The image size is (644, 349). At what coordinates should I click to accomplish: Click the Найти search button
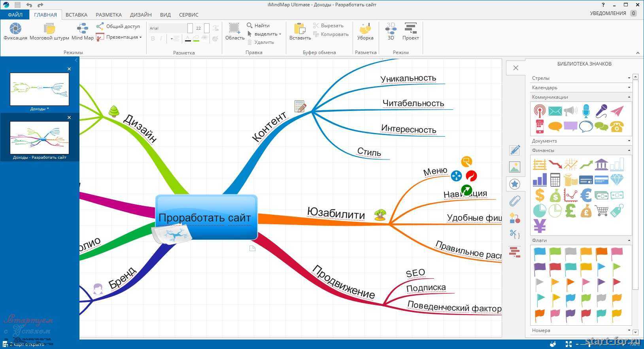pos(258,25)
